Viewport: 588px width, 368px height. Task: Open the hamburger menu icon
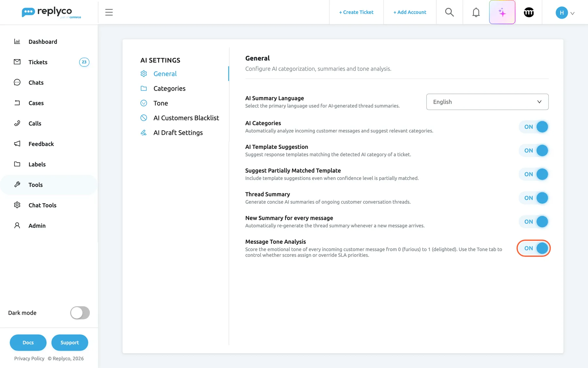pos(109,12)
